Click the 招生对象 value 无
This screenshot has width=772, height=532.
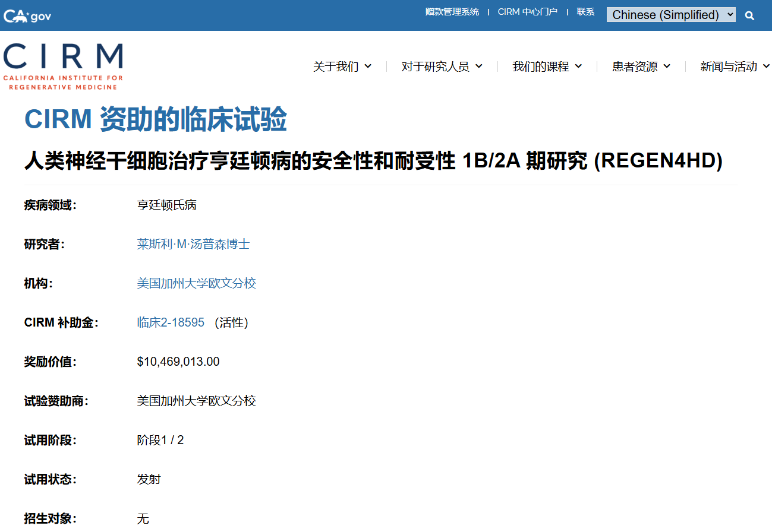click(143, 518)
